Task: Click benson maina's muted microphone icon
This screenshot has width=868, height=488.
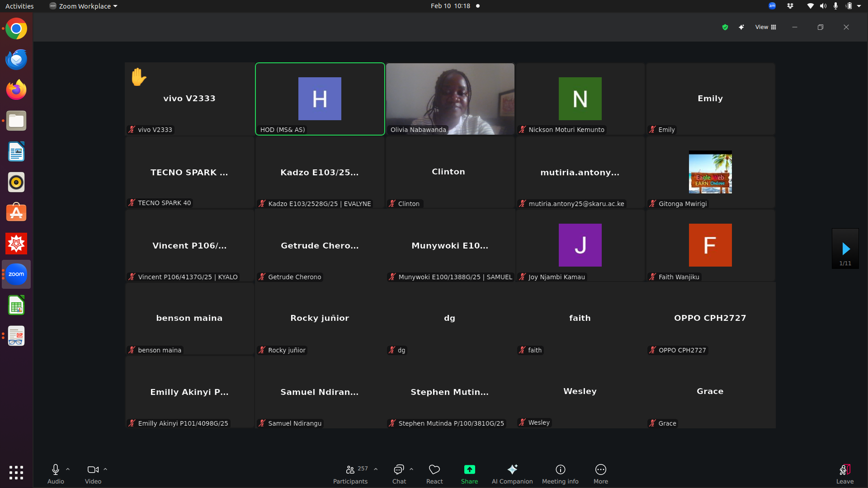Action: (x=132, y=350)
